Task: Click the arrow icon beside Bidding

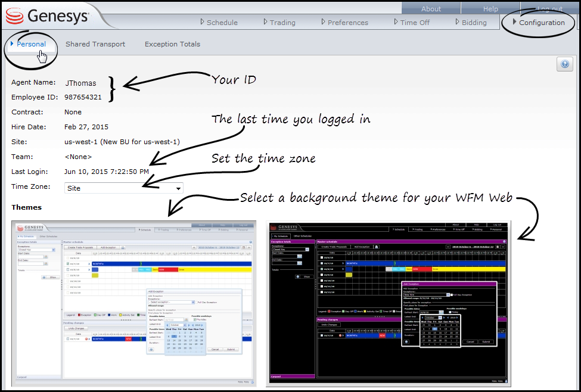Action: click(x=457, y=22)
